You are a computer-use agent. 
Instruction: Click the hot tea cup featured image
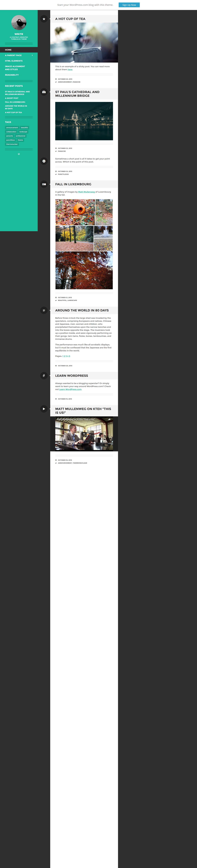84,43
